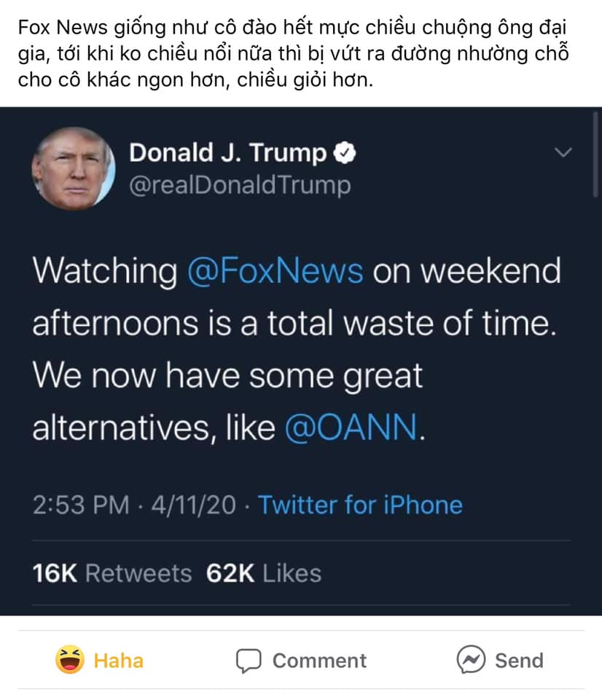Tap the Haha reaction label

pyautogui.click(x=118, y=661)
